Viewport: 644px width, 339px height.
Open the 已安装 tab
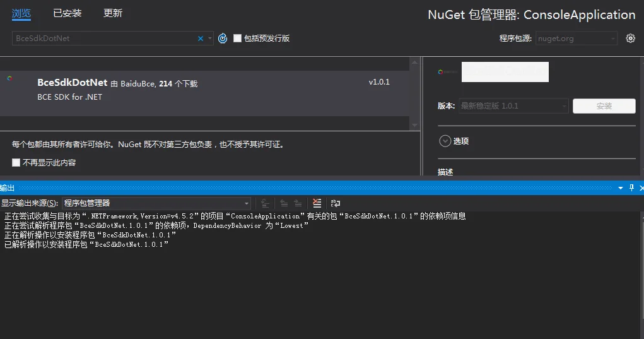67,13
